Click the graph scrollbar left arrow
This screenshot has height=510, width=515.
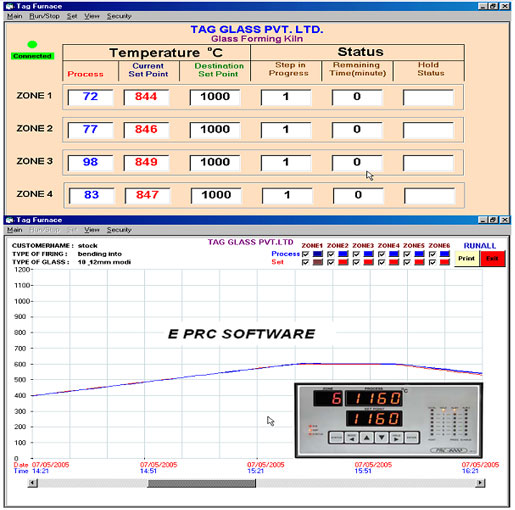[33, 483]
